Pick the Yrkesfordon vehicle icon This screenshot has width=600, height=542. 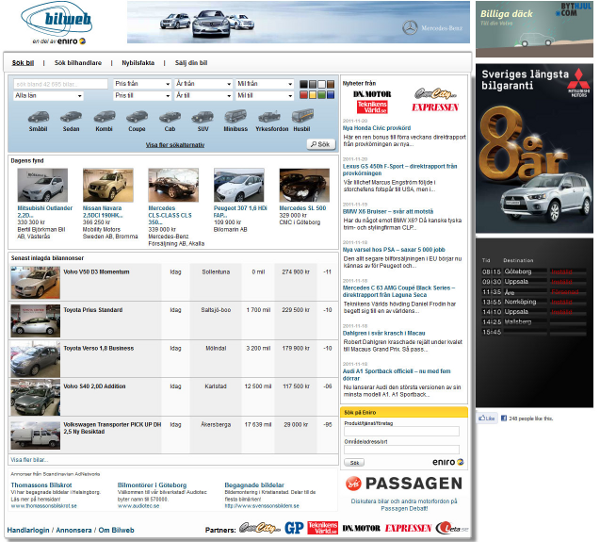click(269, 116)
